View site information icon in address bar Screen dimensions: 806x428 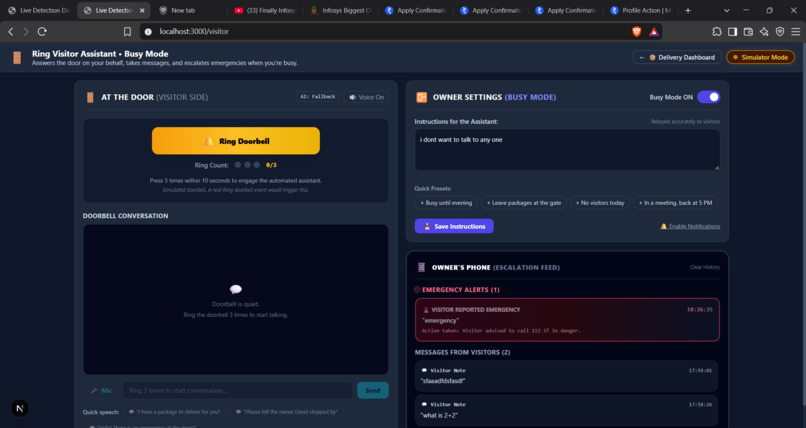click(x=148, y=31)
